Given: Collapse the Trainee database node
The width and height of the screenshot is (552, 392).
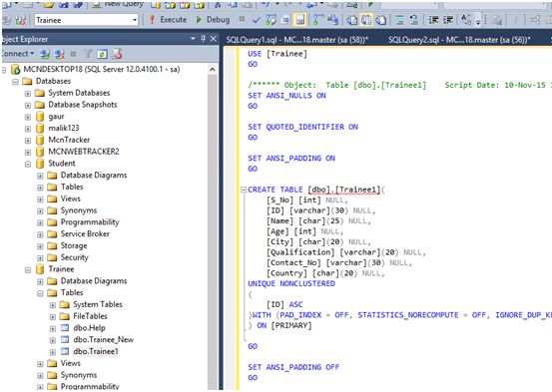Looking at the screenshot, I should [x=28, y=270].
